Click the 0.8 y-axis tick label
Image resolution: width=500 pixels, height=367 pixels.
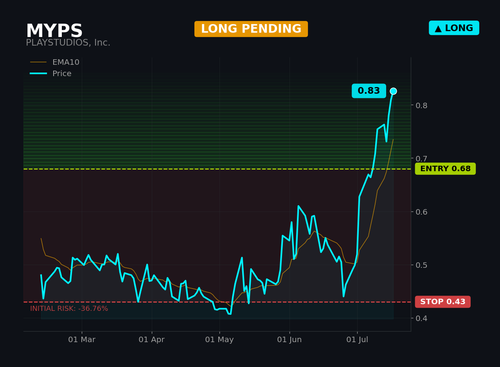click(x=422, y=105)
